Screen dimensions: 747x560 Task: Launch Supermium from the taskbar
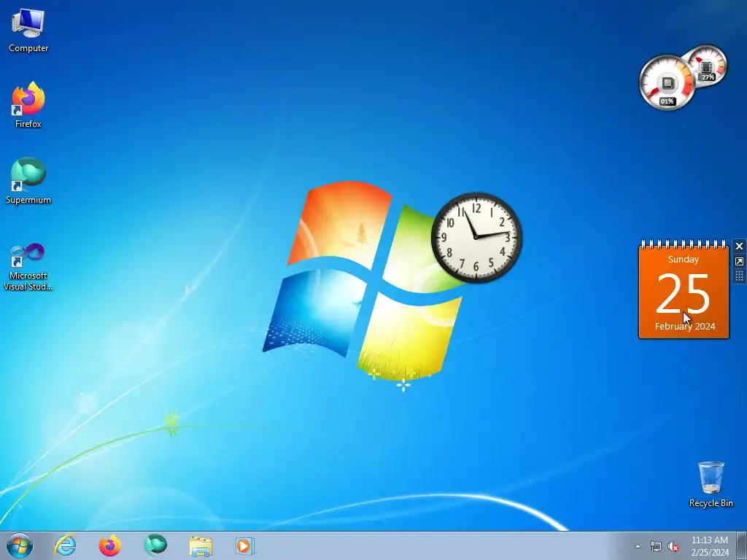coord(155,545)
